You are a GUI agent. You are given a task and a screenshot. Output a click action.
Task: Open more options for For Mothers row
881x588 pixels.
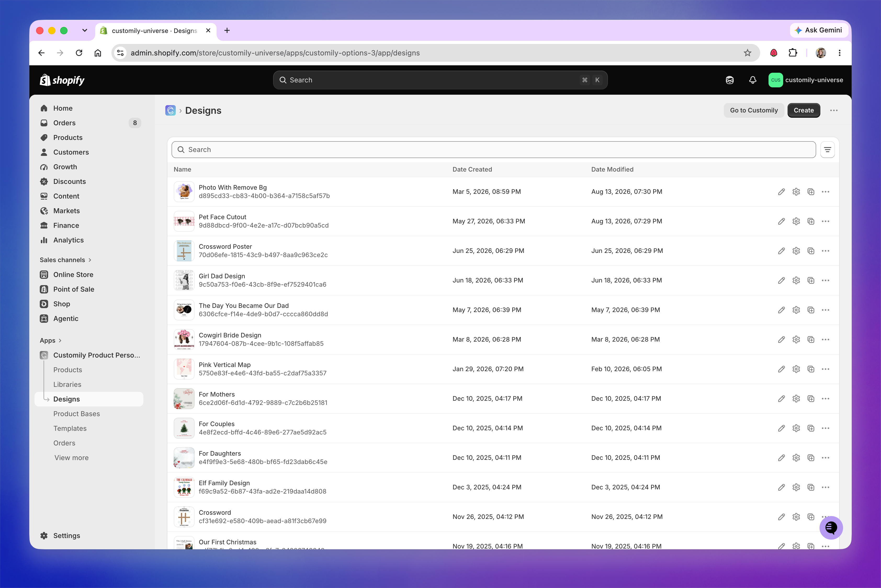coord(826,399)
